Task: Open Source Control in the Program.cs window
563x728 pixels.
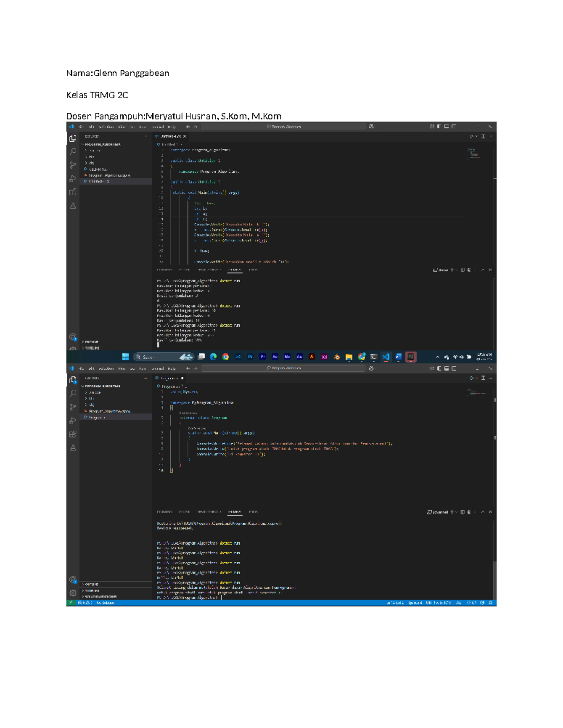Action: (73, 407)
